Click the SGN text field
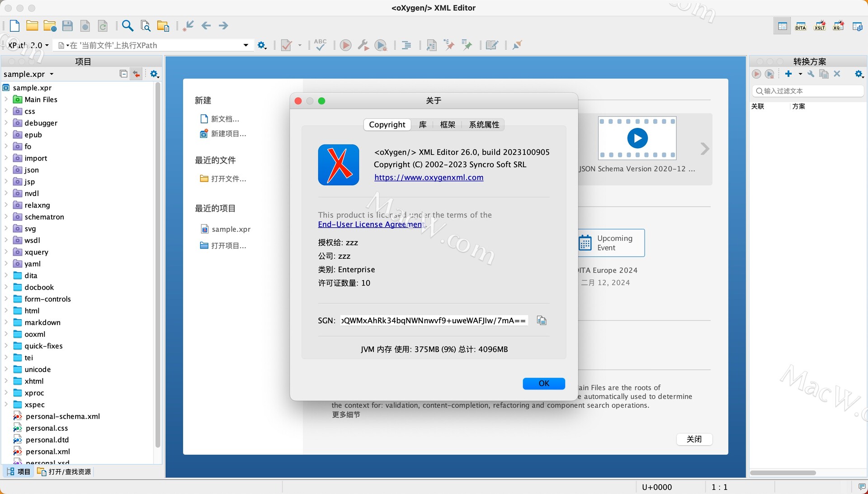868x494 pixels. pos(434,320)
